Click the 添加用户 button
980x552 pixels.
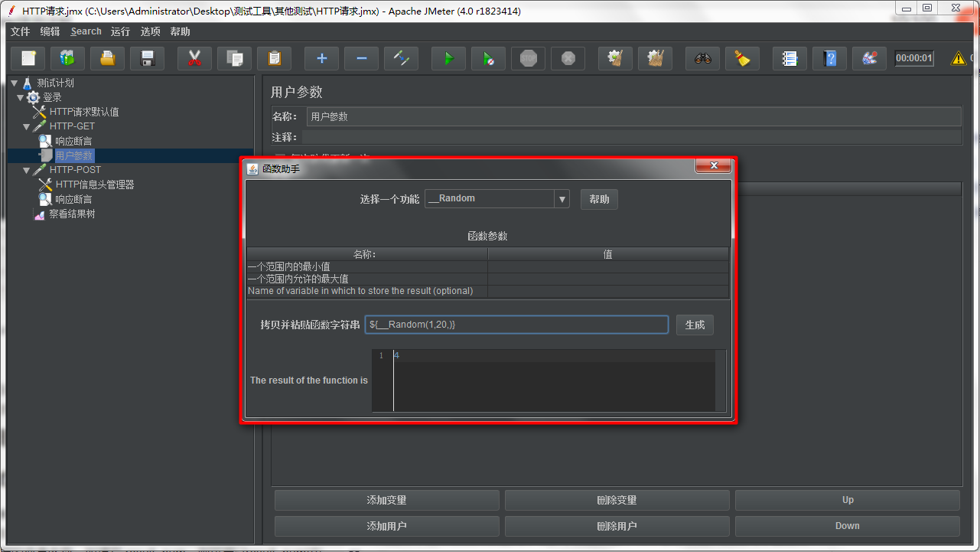pos(386,526)
